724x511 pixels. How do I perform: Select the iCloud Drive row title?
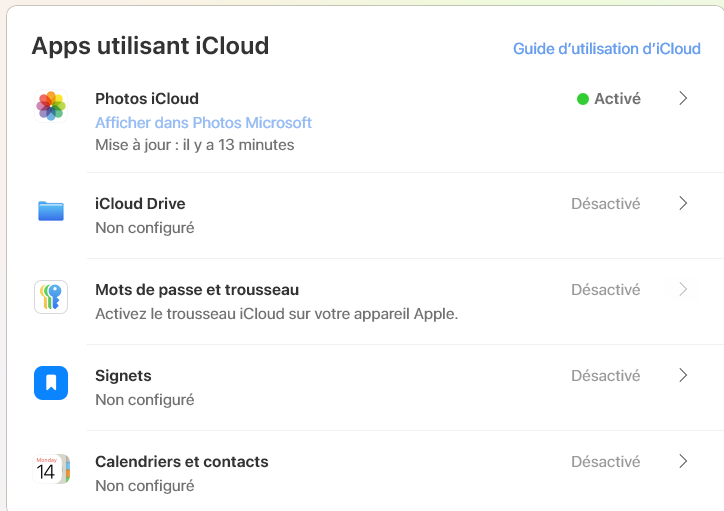140,203
